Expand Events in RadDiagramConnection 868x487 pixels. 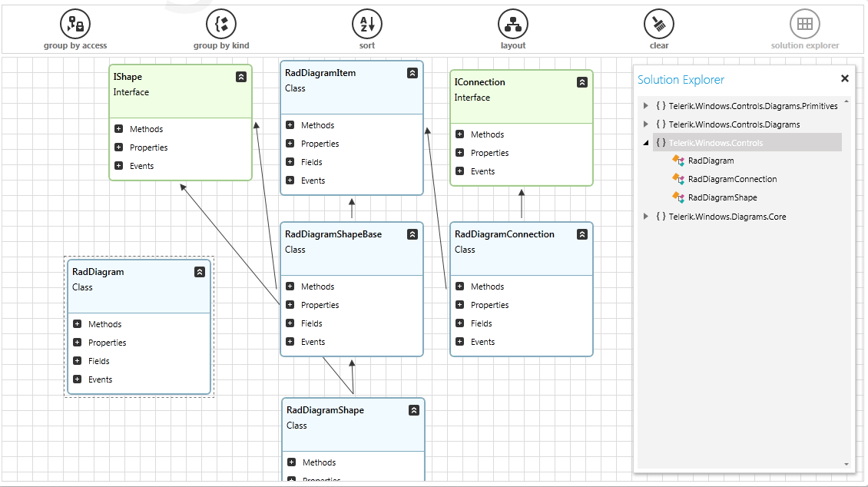coord(460,342)
